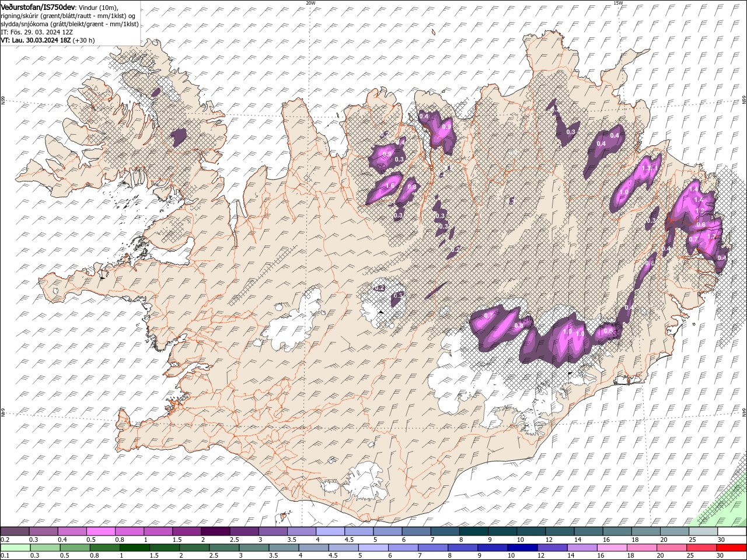747x560 pixels.
Task: Click the 0.7 precipitation value near the east coast
Action: click(693, 239)
